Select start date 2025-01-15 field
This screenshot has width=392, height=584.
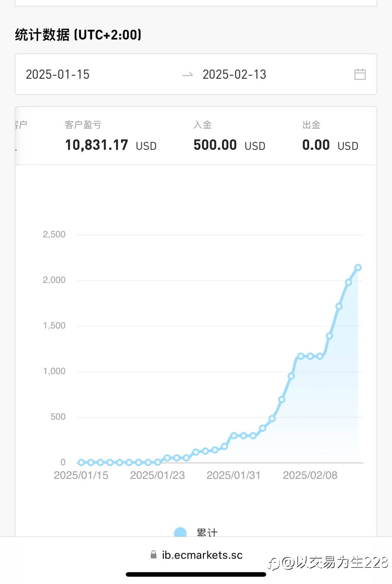(58, 74)
